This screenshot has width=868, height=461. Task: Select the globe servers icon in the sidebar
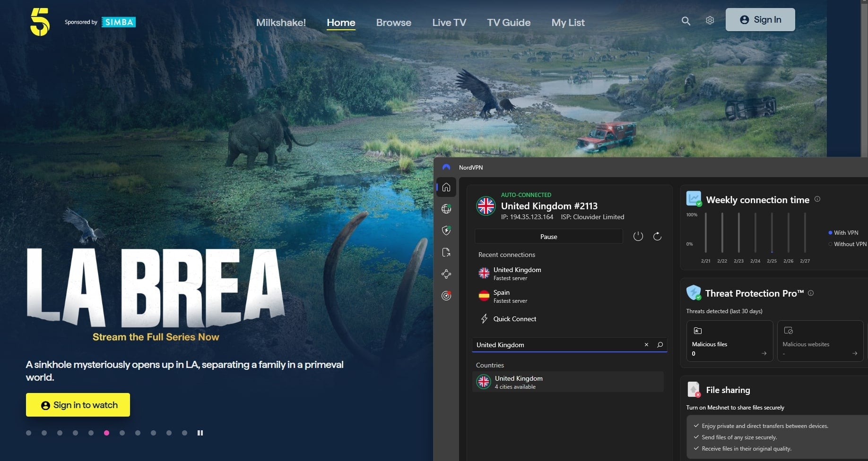click(x=446, y=208)
